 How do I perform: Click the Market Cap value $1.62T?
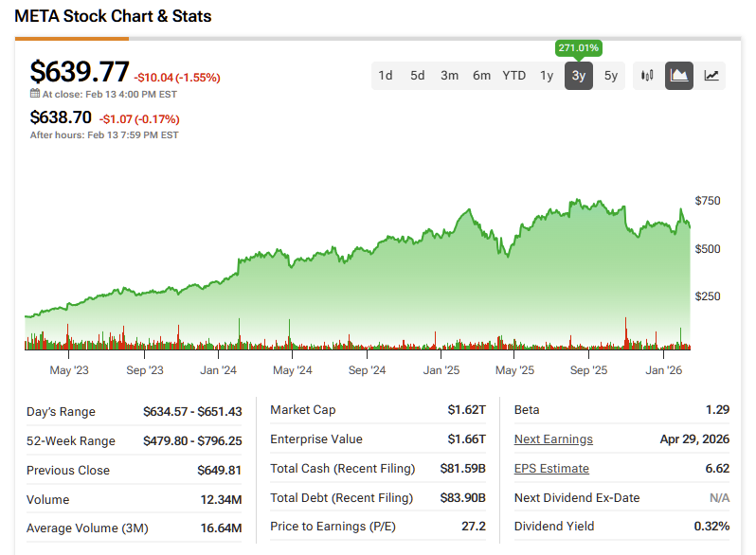click(468, 410)
